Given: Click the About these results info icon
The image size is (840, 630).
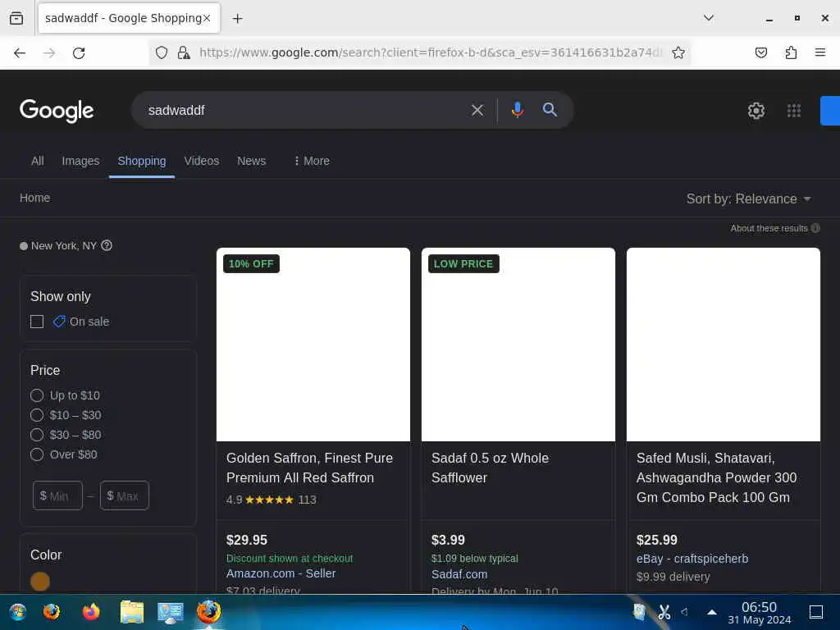Looking at the screenshot, I should pos(815,228).
